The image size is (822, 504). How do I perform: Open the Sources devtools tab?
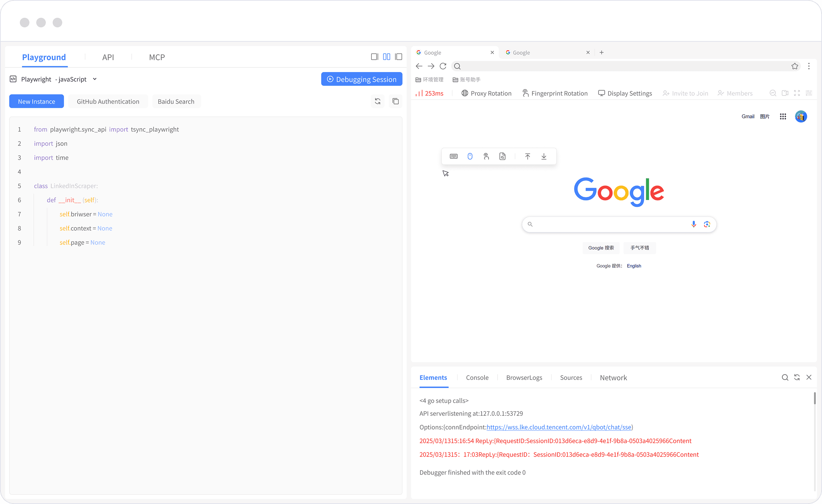pos(571,377)
